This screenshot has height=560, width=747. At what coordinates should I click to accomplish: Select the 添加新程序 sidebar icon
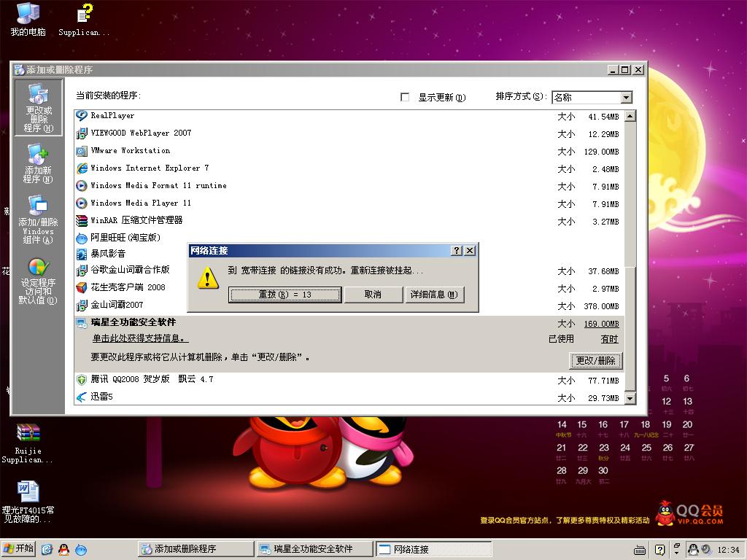[x=38, y=164]
